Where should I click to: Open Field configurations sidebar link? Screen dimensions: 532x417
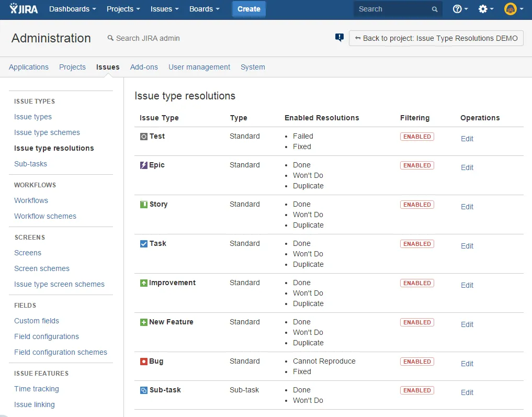(x=47, y=336)
